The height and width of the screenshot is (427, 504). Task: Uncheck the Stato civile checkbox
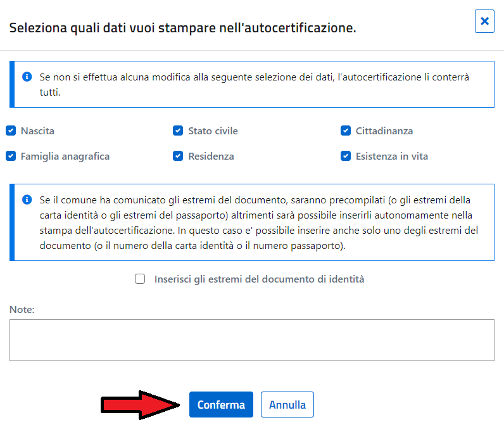pyautogui.click(x=178, y=131)
